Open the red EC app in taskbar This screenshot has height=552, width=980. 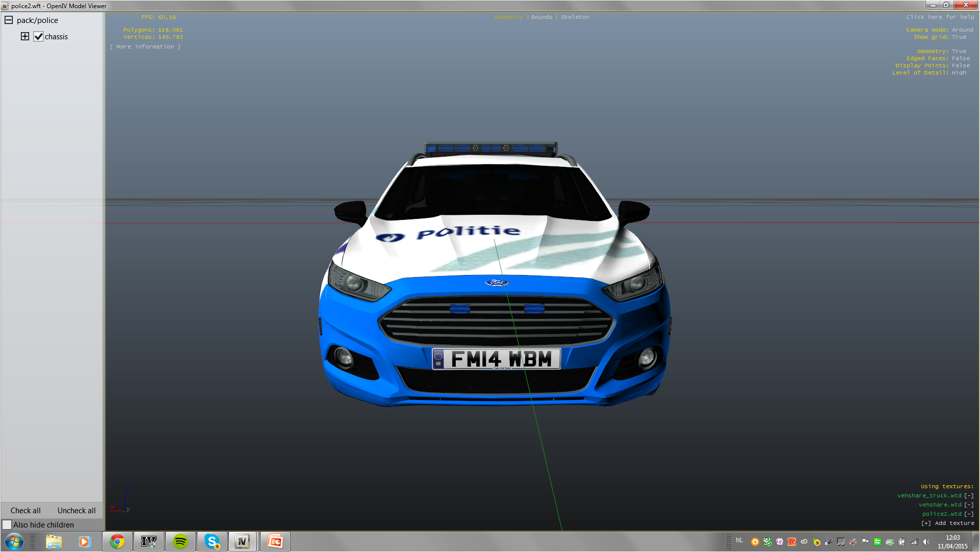point(275,541)
